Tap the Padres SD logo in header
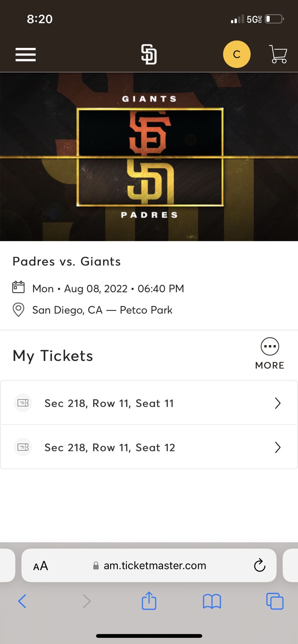Viewport: 298px width, 644px height. [x=149, y=54]
